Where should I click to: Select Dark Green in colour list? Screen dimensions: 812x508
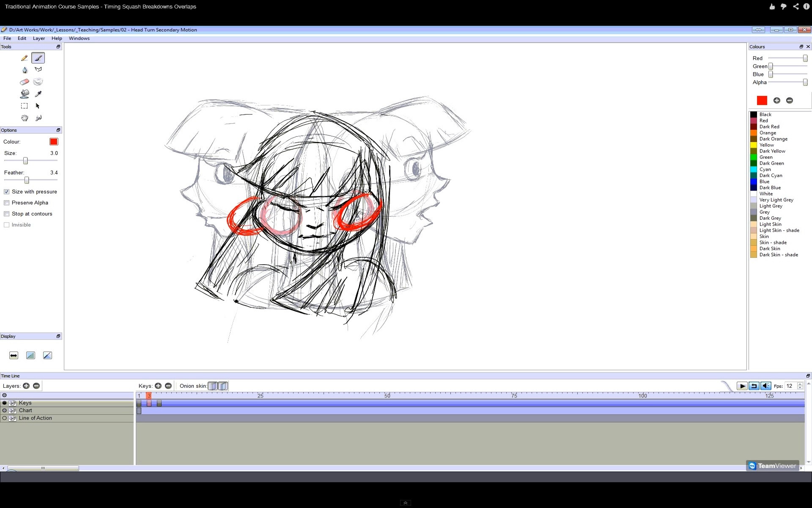[771, 163]
